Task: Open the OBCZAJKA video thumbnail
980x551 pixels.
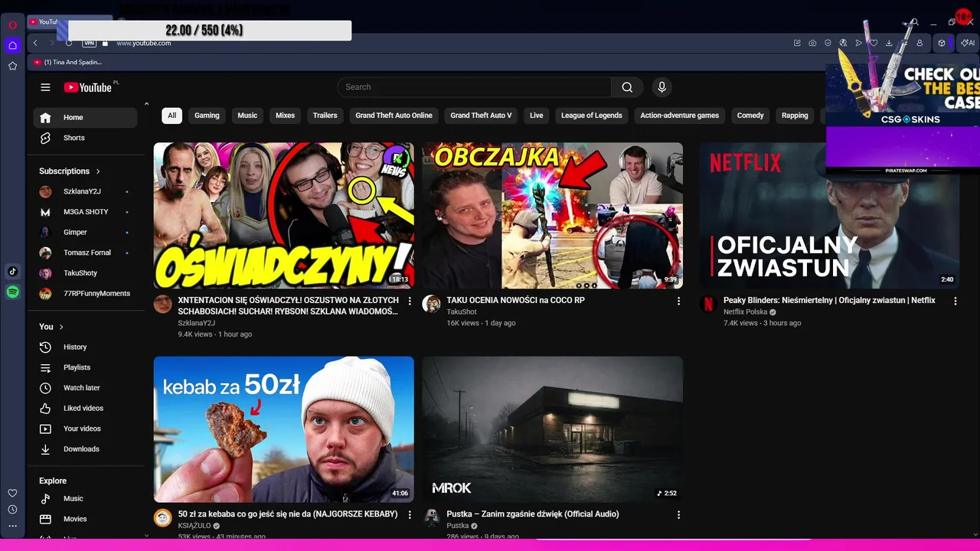Action: point(552,215)
